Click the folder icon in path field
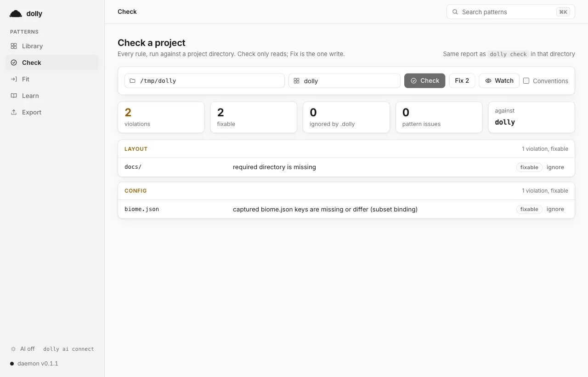Image resolution: width=588 pixels, height=377 pixels. click(x=132, y=80)
